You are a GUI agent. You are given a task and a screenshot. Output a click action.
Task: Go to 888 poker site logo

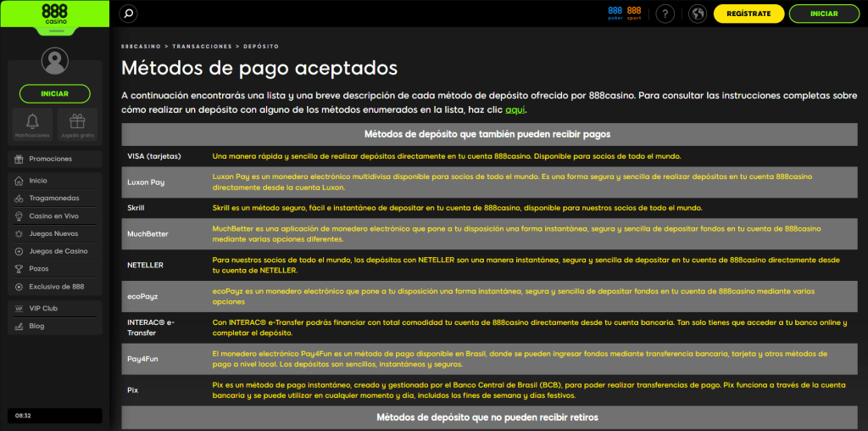click(x=615, y=14)
